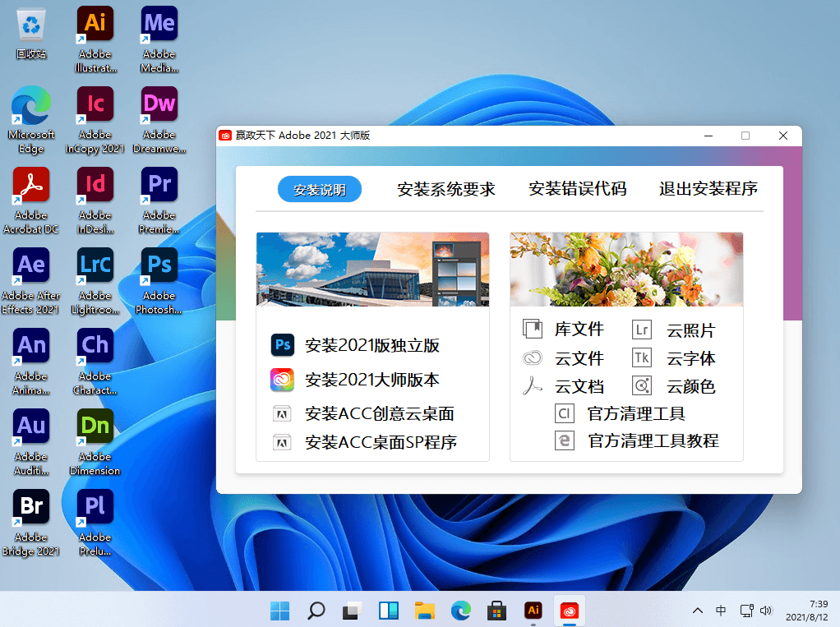Open Widgets from the taskbar
Viewport: 840px width, 627px height.
pyautogui.click(x=389, y=611)
